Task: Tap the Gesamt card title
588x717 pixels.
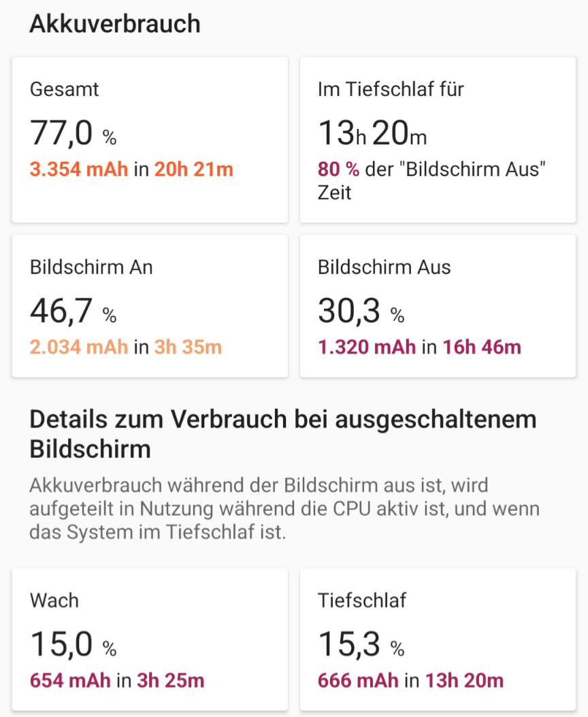Action: [65, 89]
